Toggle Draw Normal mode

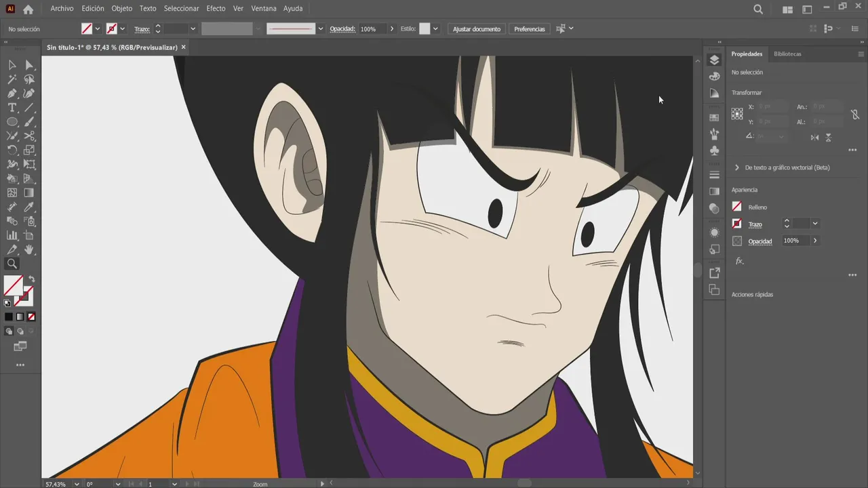click(x=9, y=331)
